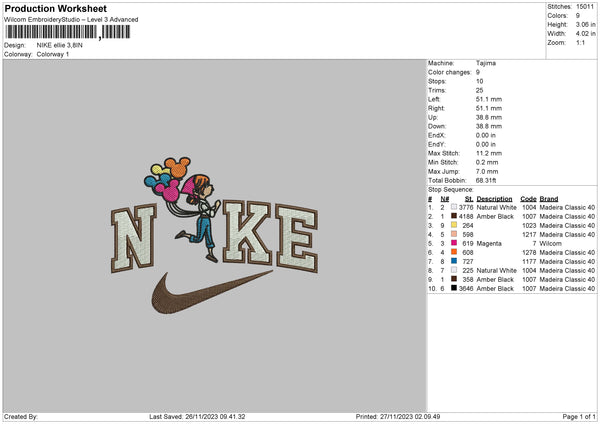This screenshot has height=424, width=600.
Task: Click code 1023 in the stop sequence
Action: click(529, 225)
